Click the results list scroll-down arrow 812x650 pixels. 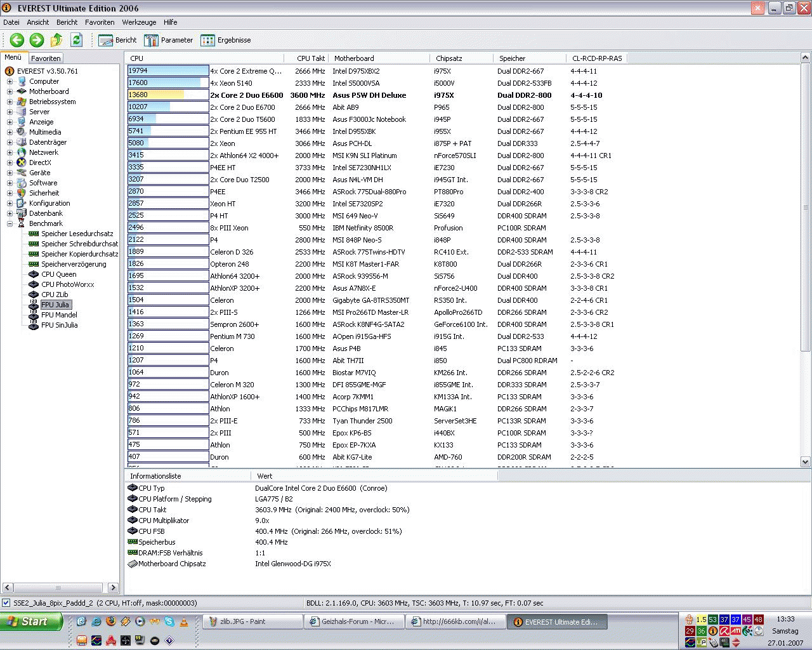click(x=805, y=462)
